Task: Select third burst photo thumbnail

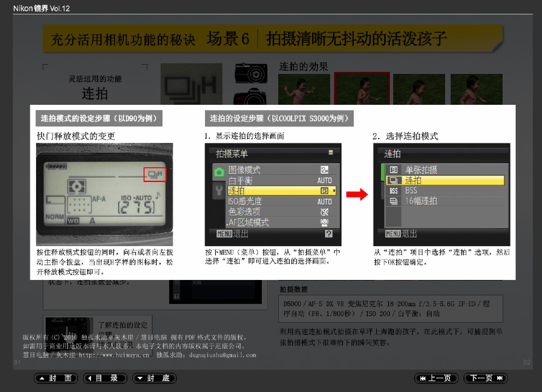Action: (x=419, y=89)
